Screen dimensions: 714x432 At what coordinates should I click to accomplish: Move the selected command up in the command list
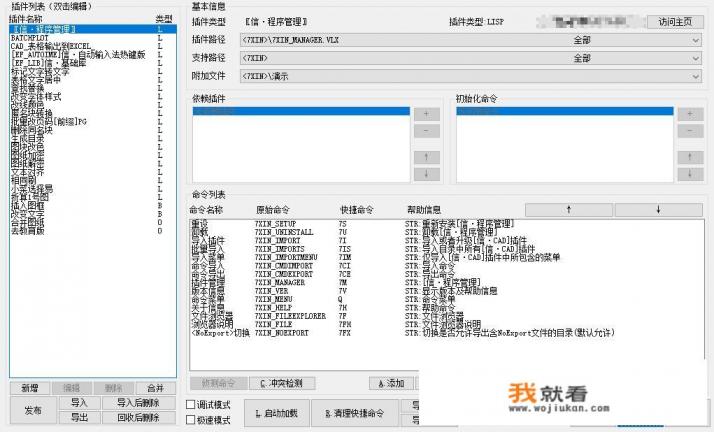point(569,209)
